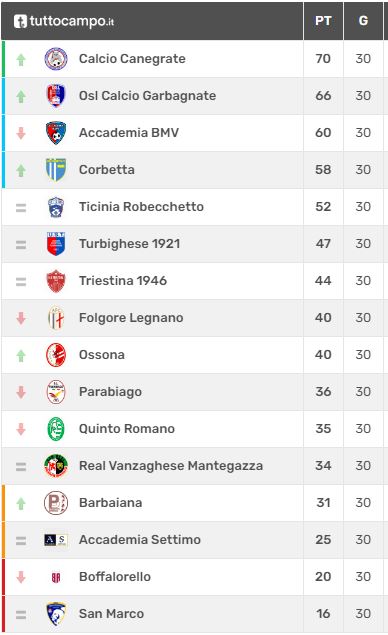Click the green up arrow beside Ossona
This screenshot has height=635, width=388.
(21, 355)
